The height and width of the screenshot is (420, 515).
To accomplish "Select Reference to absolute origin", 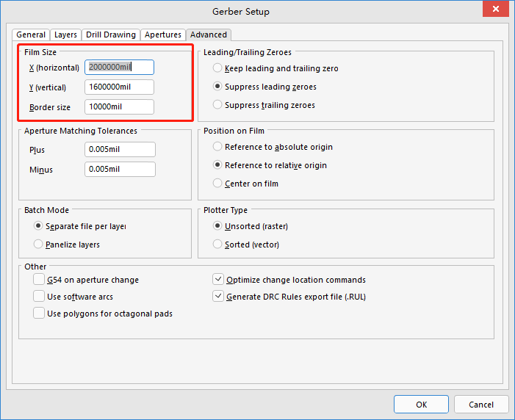I will point(217,147).
